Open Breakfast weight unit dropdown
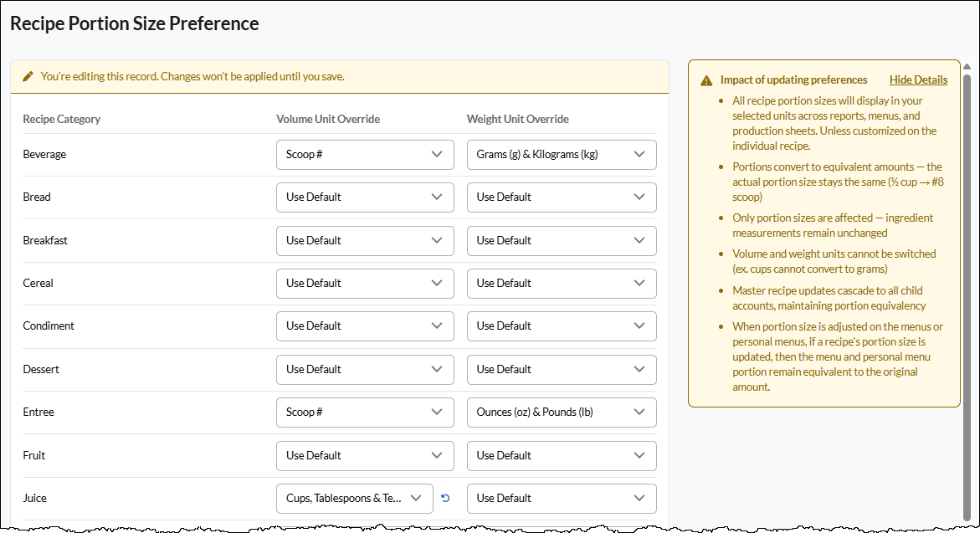Image resolution: width=980 pixels, height=533 pixels. coord(562,241)
